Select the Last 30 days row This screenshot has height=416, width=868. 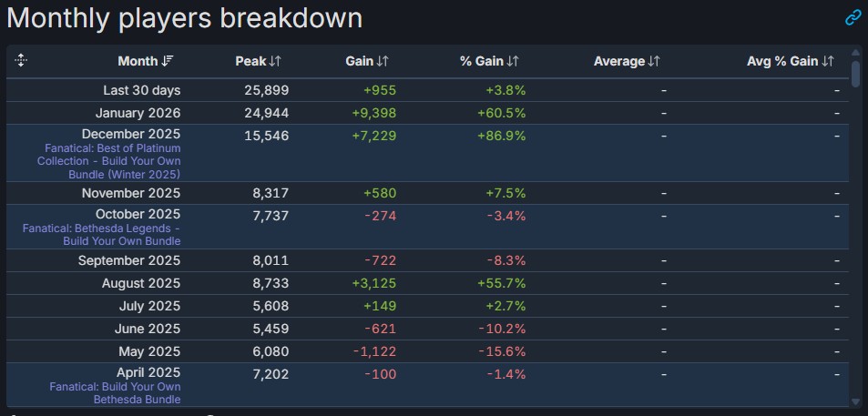coord(141,90)
